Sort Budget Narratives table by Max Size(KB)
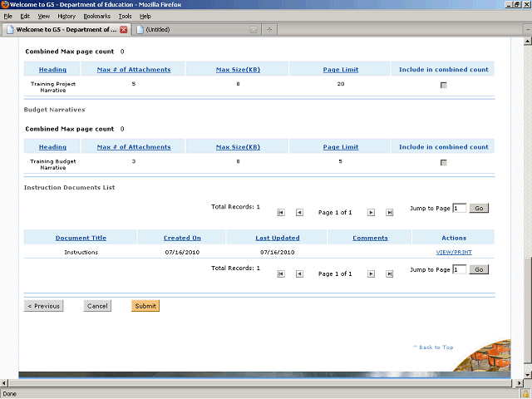Screen dimensions: 532x399 (239, 147)
